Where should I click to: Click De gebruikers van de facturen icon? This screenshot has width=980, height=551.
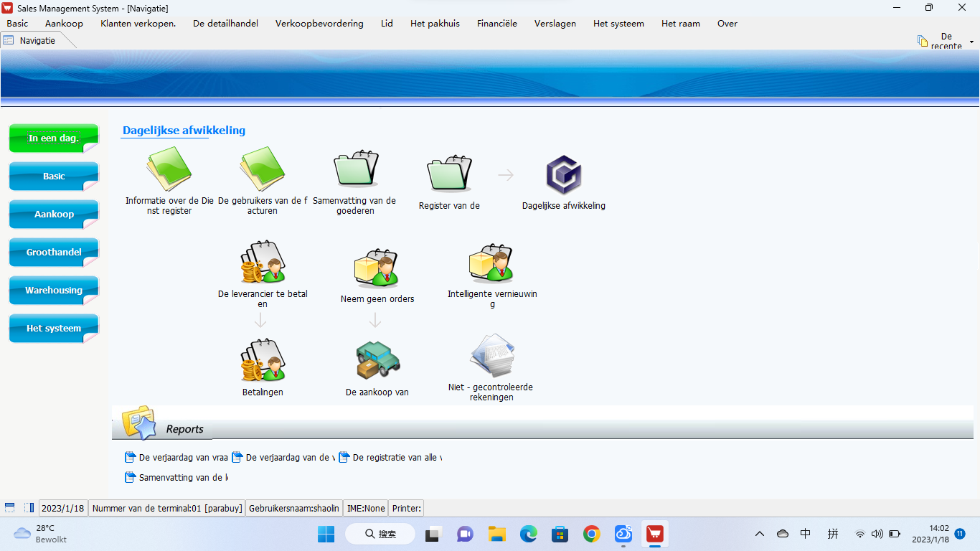click(262, 169)
